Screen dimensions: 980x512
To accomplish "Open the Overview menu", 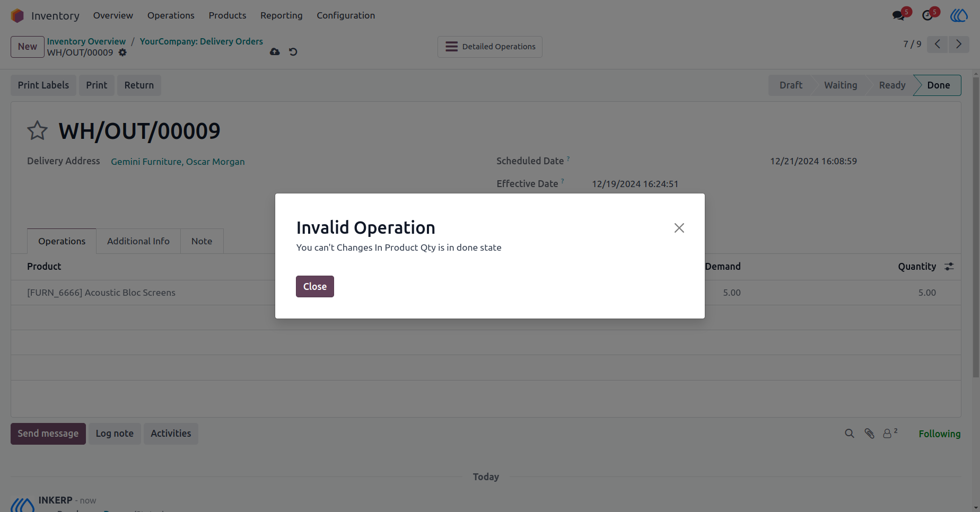I will click(x=113, y=15).
